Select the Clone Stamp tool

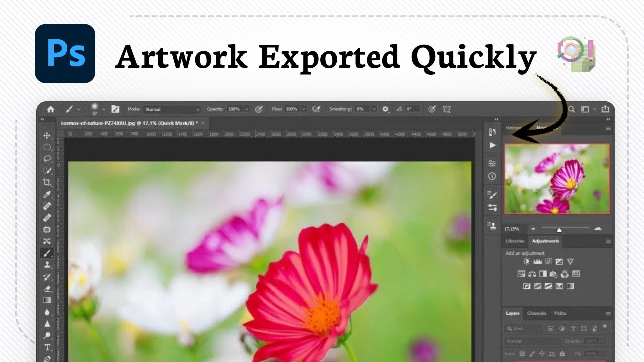pyautogui.click(x=47, y=265)
